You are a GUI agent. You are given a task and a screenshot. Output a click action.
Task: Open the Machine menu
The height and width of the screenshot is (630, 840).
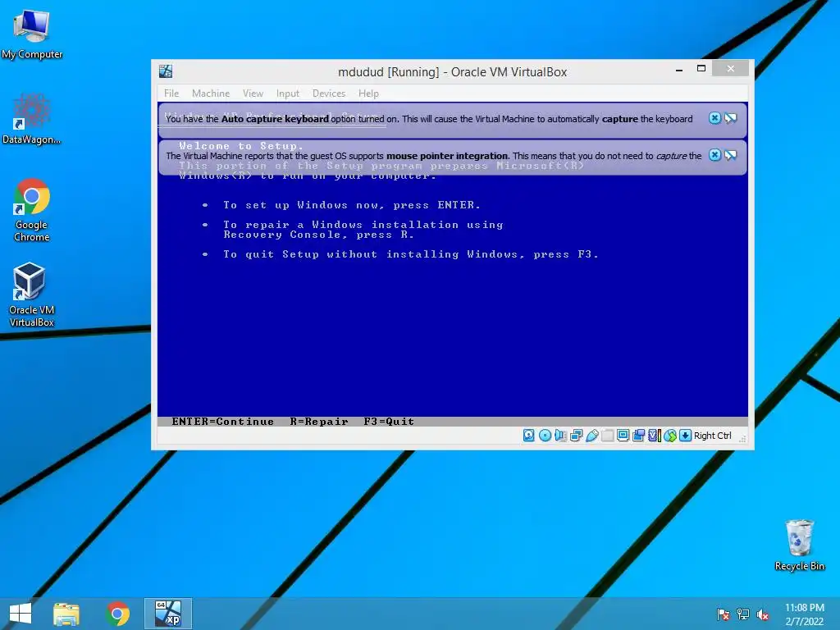211,94
